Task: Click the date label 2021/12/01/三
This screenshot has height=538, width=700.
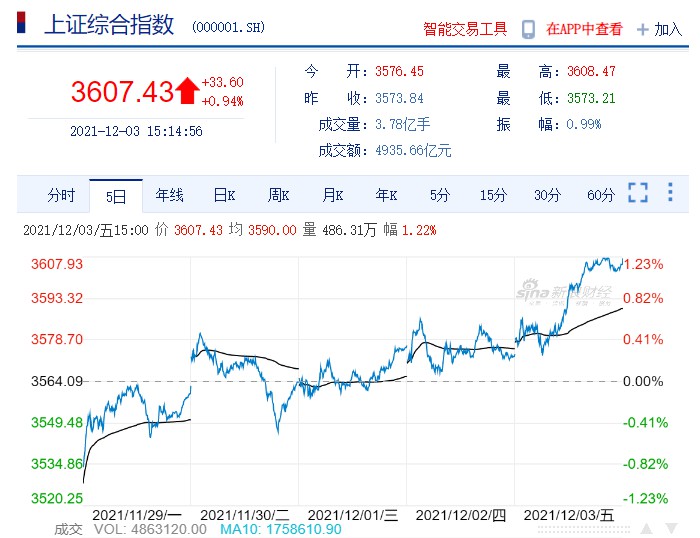Action: pyautogui.click(x=353, y=515)
